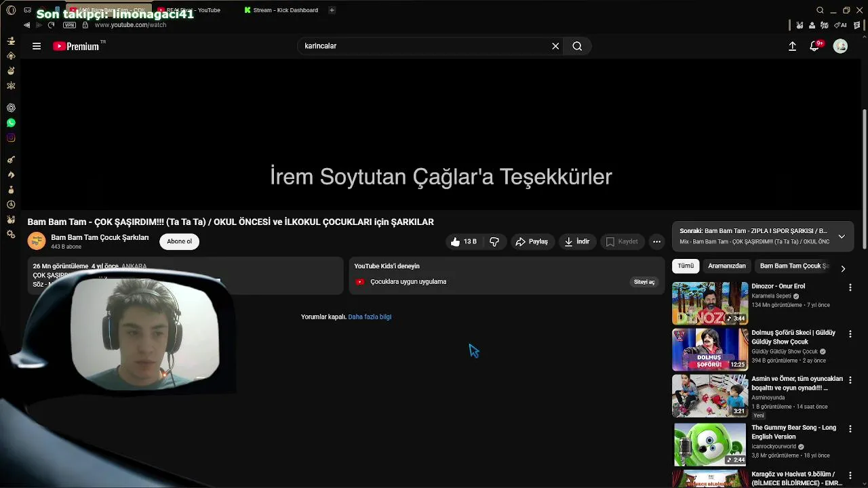This screenshot has height=488, width=868.
Task: Open Karagöz ve Hacivat 9.bölüm video title
Action: [796, 479]
